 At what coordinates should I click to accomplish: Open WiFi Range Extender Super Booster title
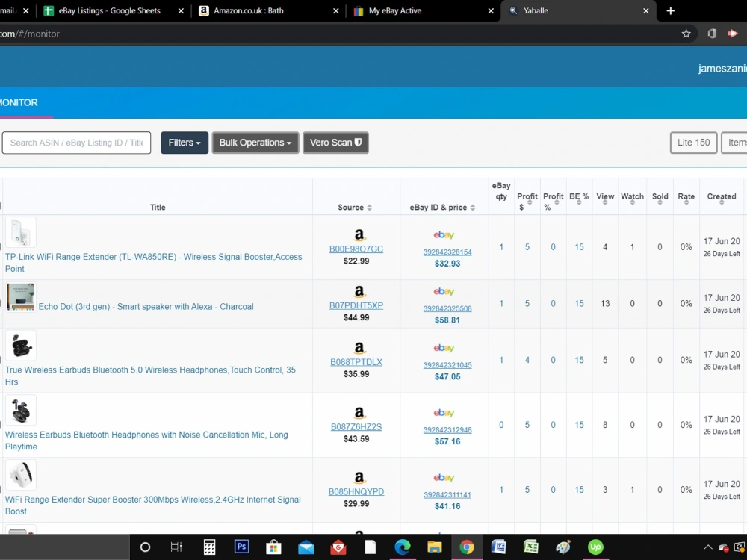[x=152, y=505]
